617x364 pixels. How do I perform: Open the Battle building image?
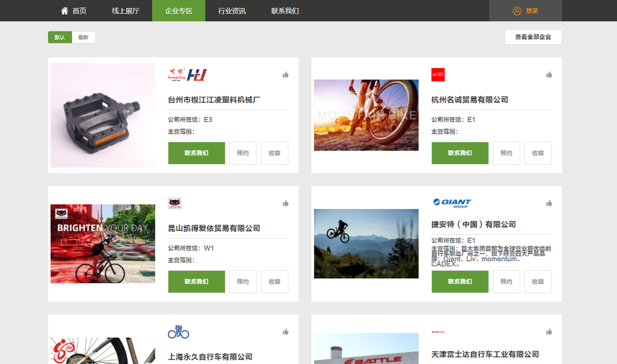coord(366,349)
